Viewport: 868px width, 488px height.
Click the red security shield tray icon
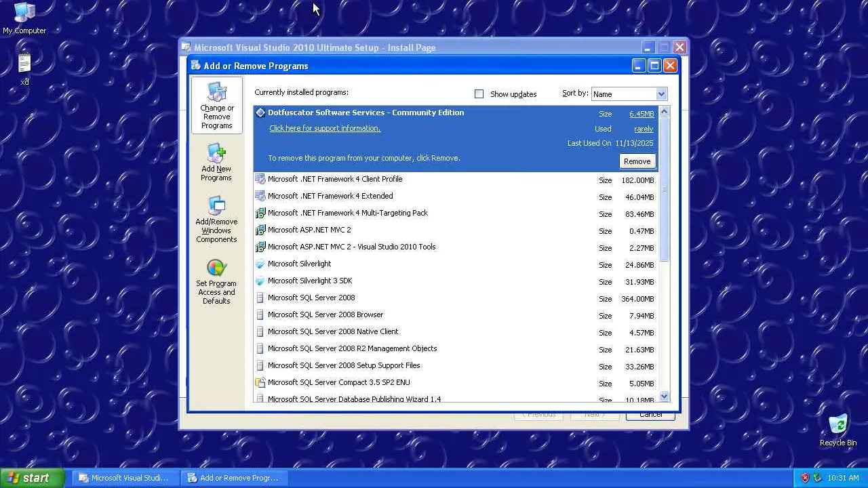(x=805, y=478)
